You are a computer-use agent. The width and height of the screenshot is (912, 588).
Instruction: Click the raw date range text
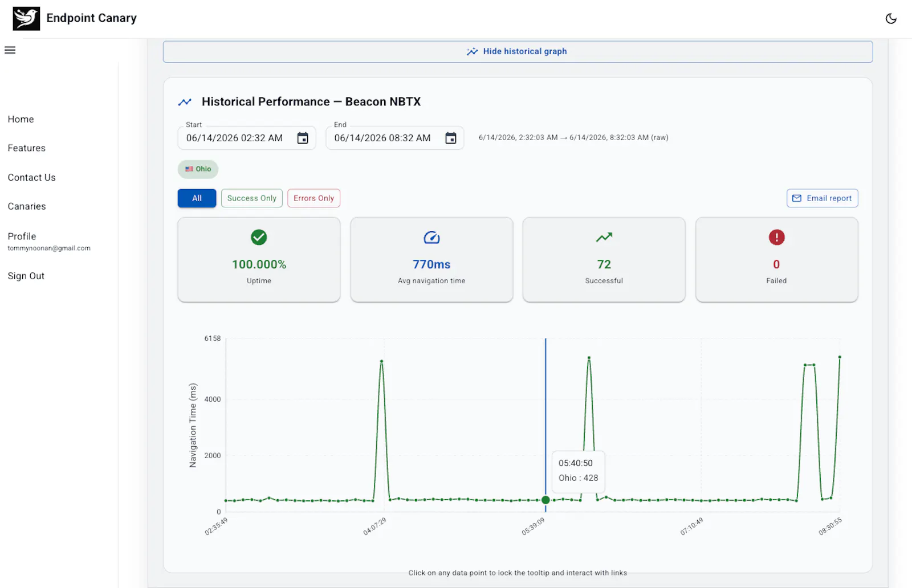[x=573, y=137]
